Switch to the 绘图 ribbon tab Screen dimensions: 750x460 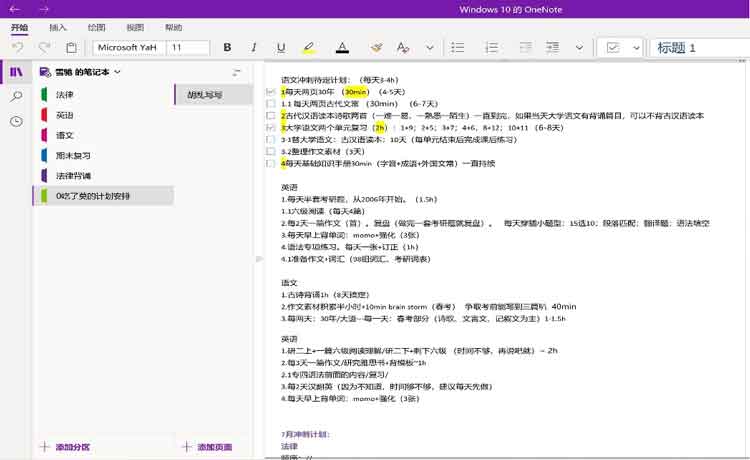[96, 27]
